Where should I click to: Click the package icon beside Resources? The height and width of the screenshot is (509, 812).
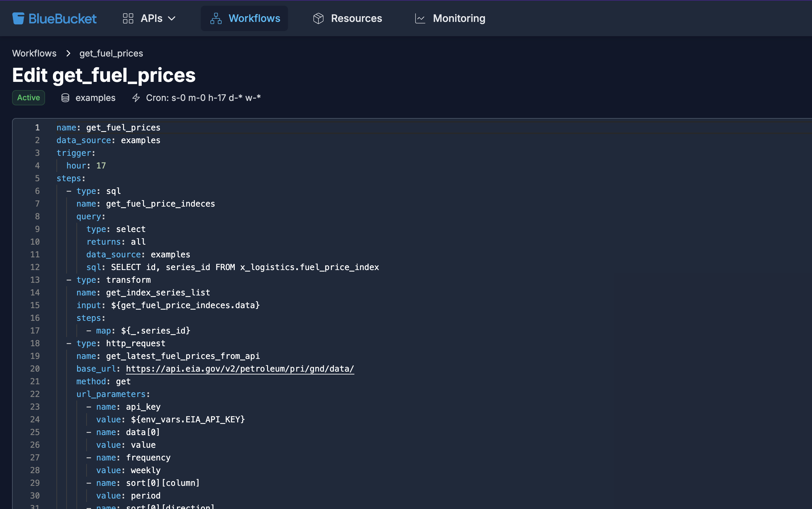click(x=318, y=18)
